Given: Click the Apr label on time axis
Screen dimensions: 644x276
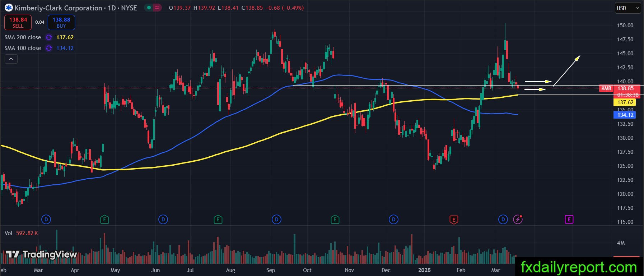Looking at the screenshot, I should pos(75,270).
